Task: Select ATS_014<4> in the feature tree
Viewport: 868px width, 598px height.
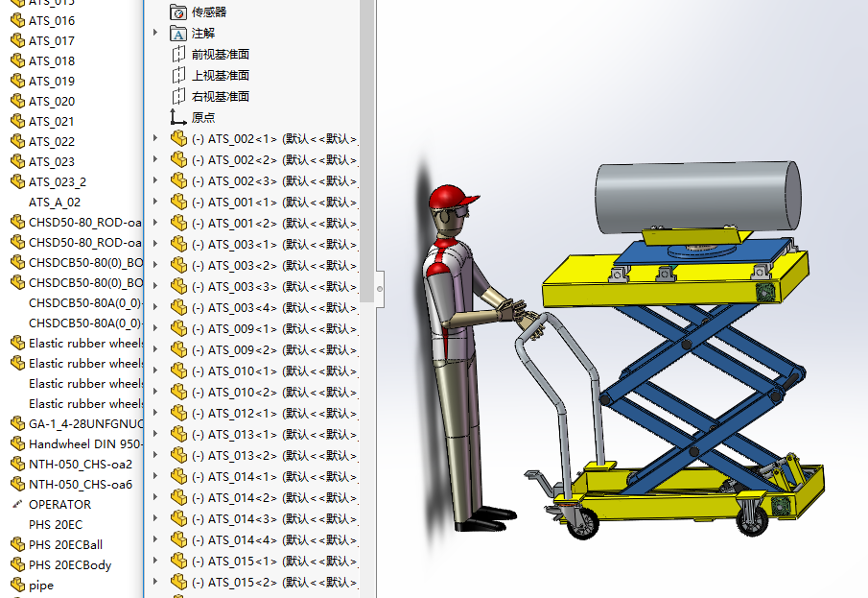Action: (x=274, y=539)
